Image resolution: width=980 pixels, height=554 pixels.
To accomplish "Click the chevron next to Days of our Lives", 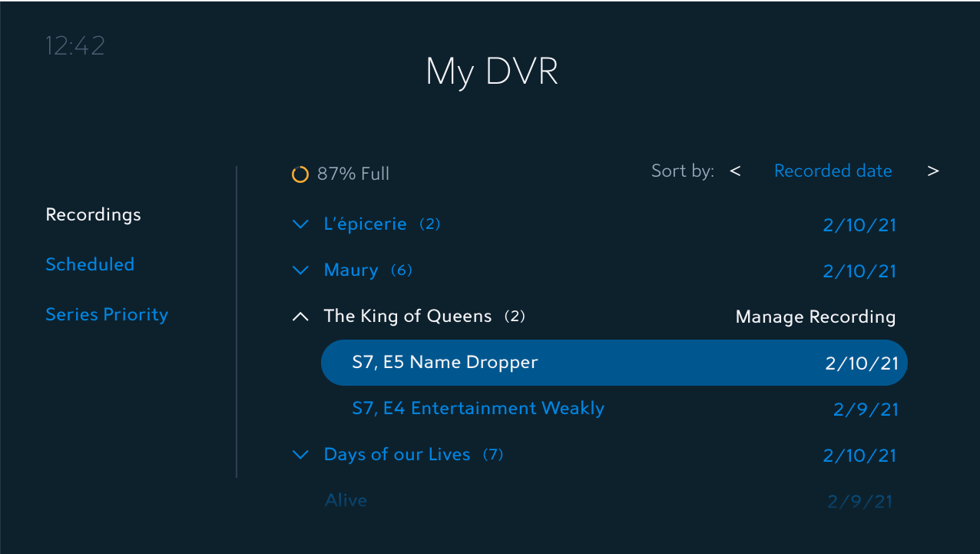I will pyautogui.click(x=300, y=455).
